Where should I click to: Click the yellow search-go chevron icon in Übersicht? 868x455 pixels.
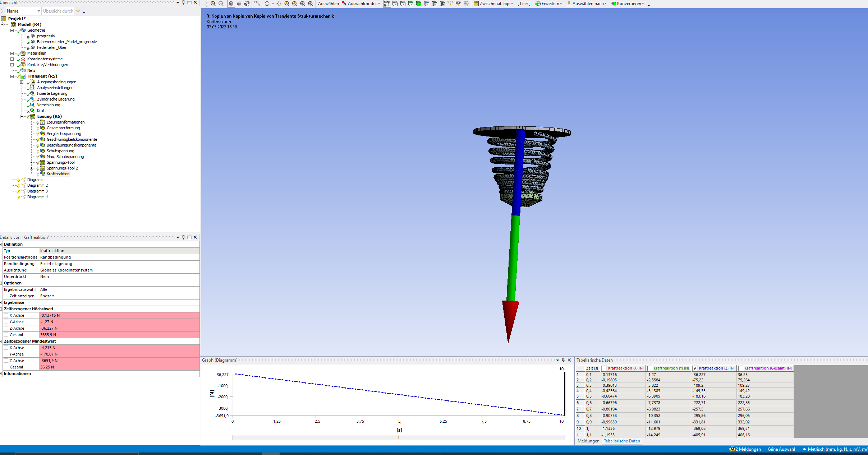point(78,11)
